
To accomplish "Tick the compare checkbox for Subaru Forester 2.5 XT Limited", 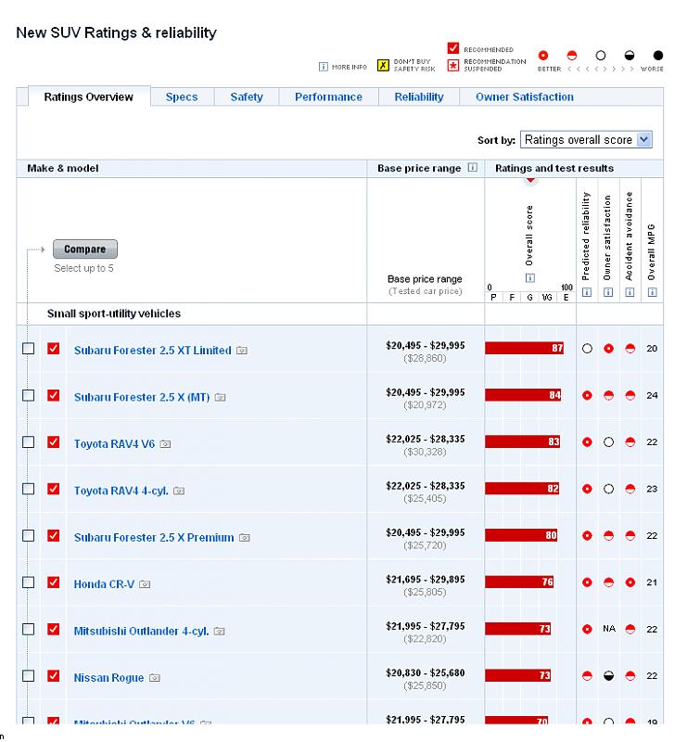I will pos(29,349).
